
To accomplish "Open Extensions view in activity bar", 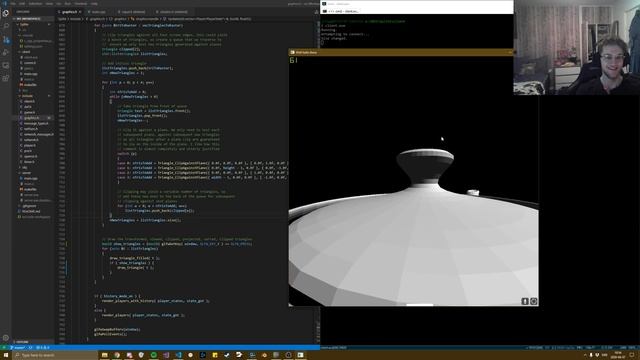I will pos(6,78).
